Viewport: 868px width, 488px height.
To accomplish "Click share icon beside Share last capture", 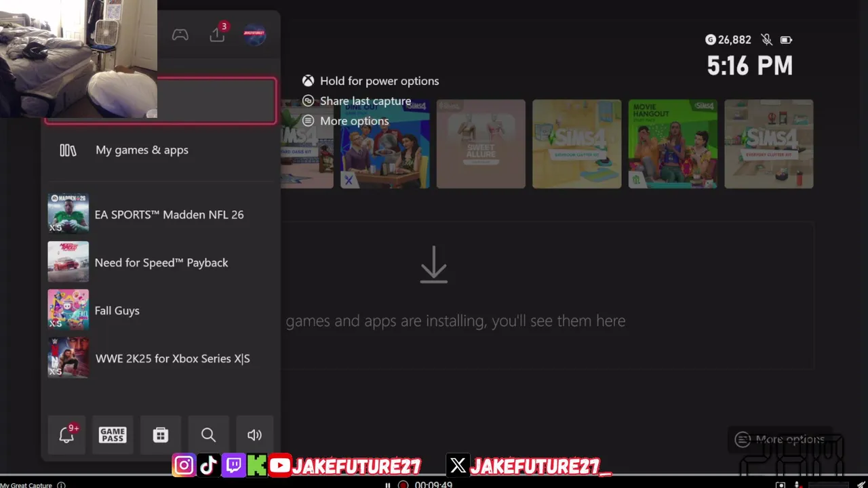I will click(x=308, y=101).
